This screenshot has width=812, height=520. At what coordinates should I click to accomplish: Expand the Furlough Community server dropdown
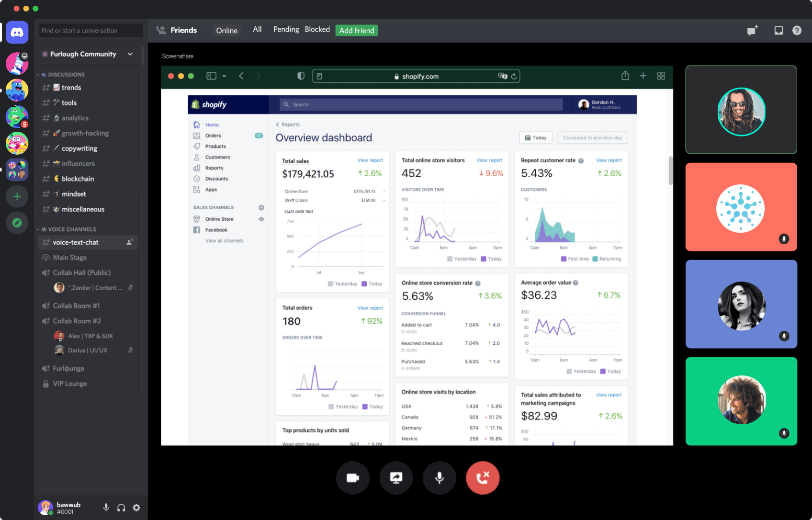pos(130,54)
